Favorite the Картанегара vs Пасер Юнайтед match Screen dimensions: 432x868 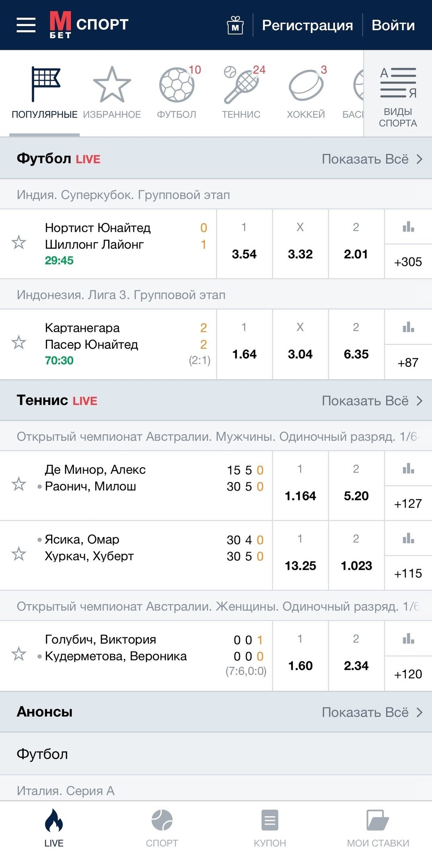click(x=19, y=343)
